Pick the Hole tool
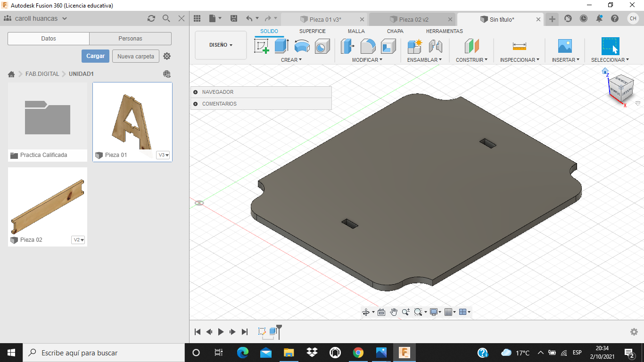The image size is (644, 362). (322, 46)
